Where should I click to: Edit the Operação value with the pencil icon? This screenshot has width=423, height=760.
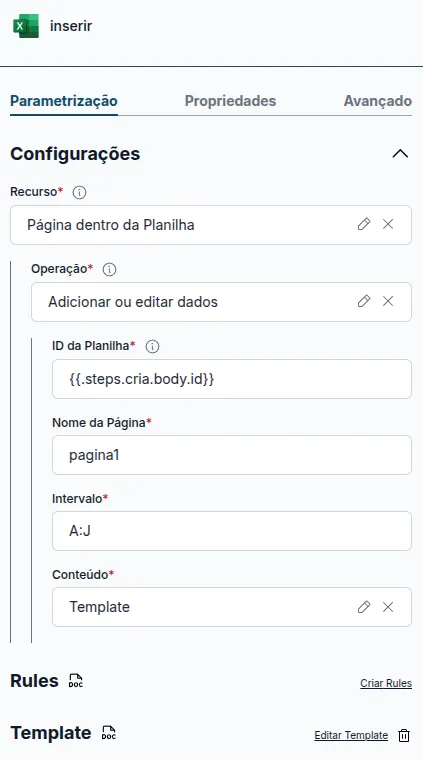pyautogui.click(x=364, y=301)
